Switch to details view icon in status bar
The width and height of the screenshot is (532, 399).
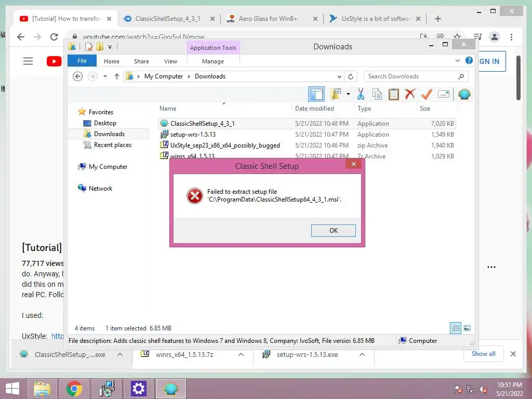pos(455,328)
